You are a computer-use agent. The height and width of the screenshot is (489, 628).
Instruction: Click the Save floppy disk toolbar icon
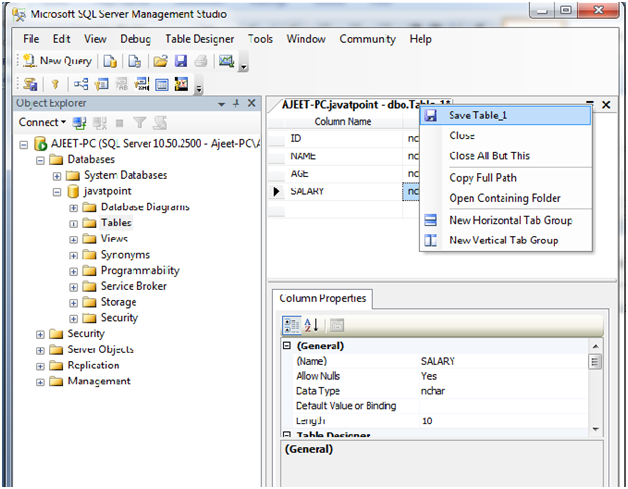tap(181, 61)
